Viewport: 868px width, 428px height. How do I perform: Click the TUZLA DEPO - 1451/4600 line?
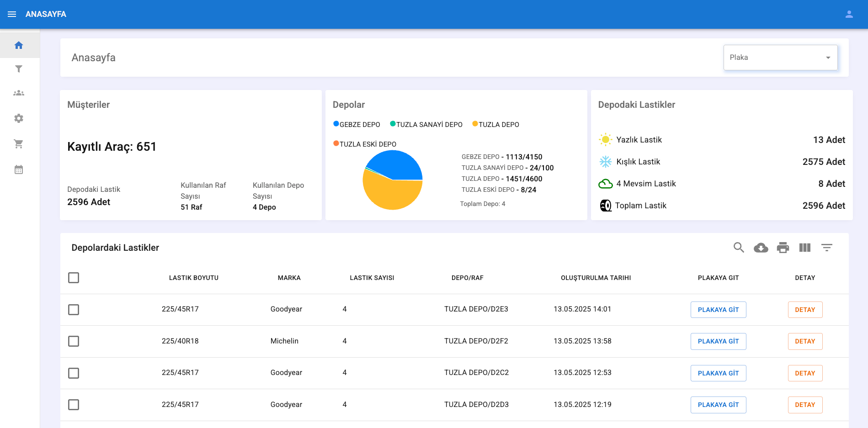[x=502, y=179]
